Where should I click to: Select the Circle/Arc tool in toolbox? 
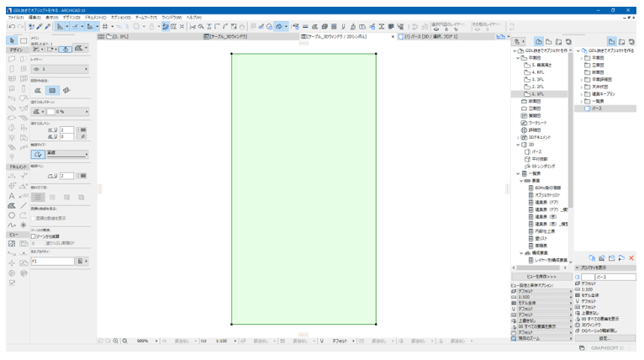[x=12, y=215]
